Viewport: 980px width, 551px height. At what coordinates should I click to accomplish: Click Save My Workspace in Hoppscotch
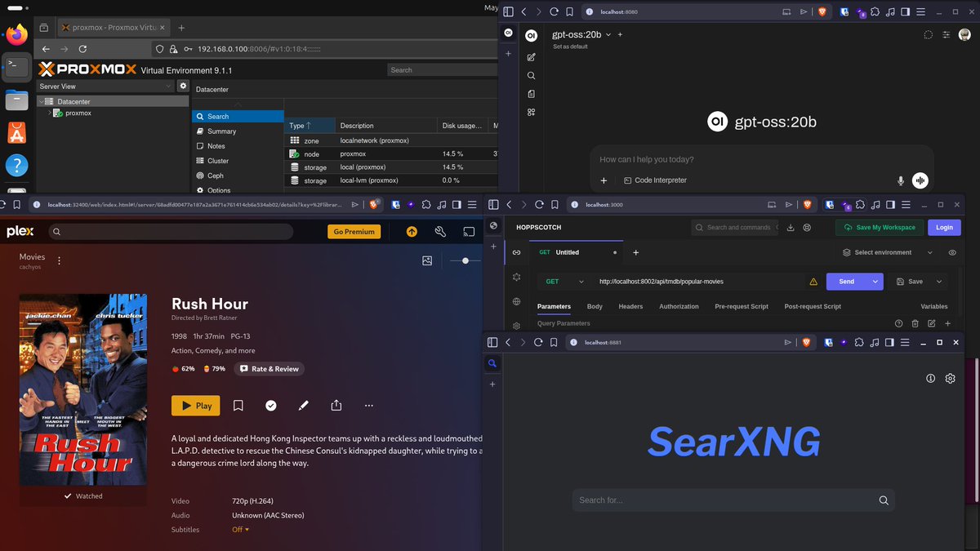coord(880,228)
